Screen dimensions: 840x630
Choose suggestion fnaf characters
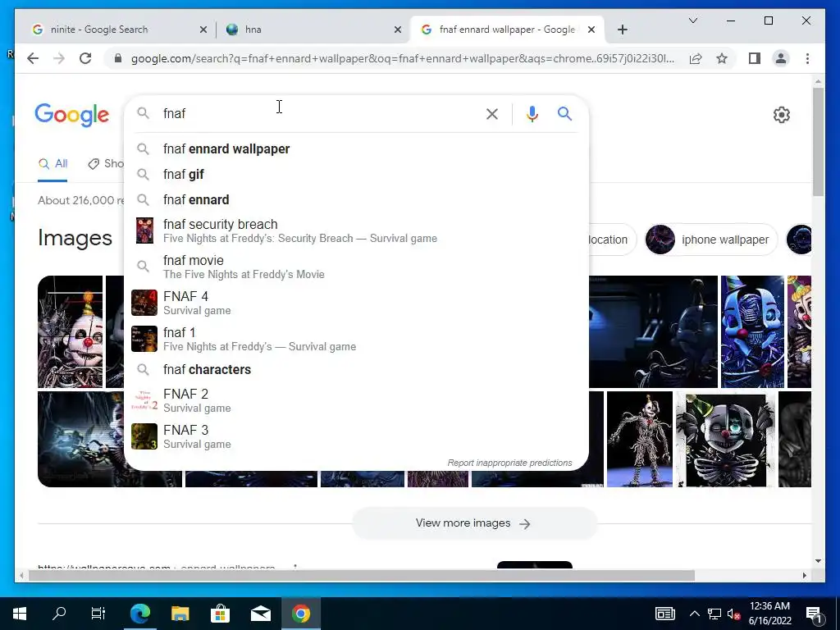[x=356, y=370]
